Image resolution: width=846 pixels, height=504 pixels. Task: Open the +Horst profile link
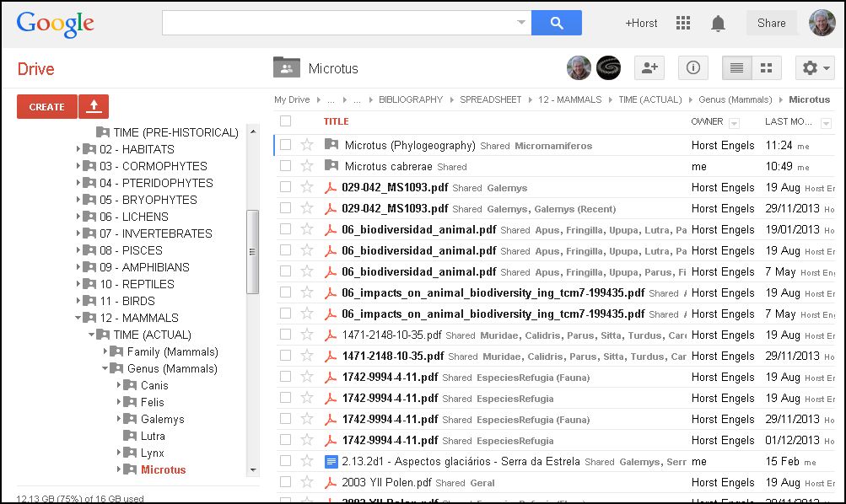coord(641,24)
